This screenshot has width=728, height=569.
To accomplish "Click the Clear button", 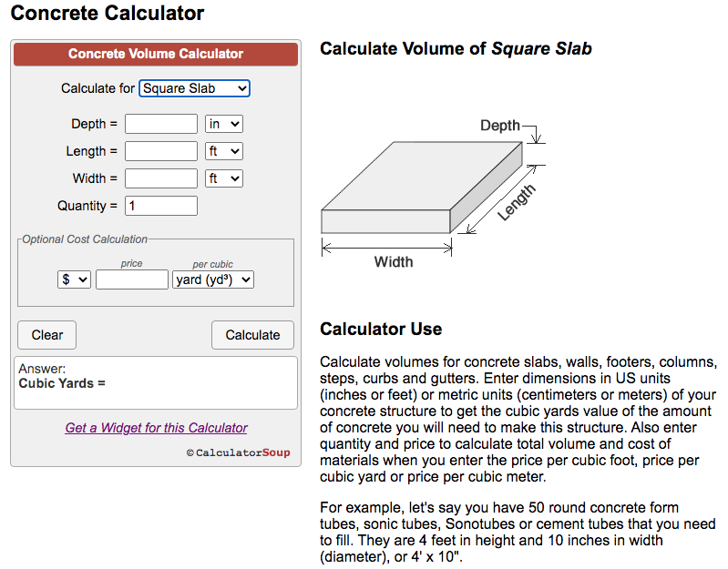I will [x=46, y=335].
